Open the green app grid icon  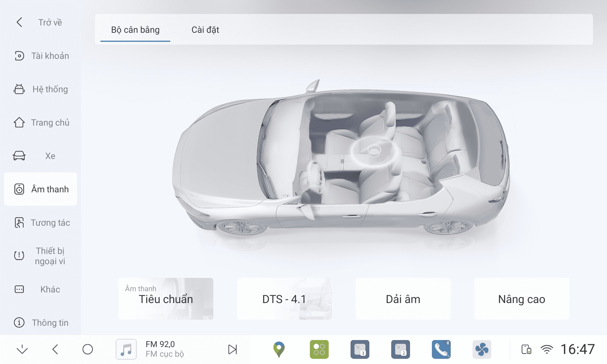tap(319, 349)
